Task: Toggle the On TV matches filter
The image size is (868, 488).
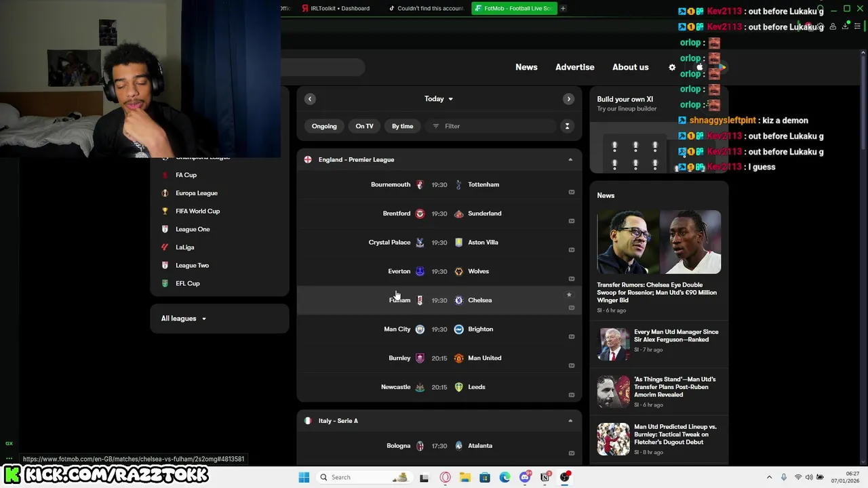Action: (x=364, y=126)
